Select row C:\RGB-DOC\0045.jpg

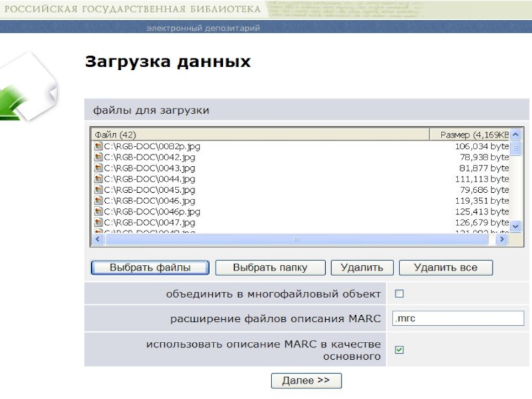pyautogui.click(x=301, y=190)
